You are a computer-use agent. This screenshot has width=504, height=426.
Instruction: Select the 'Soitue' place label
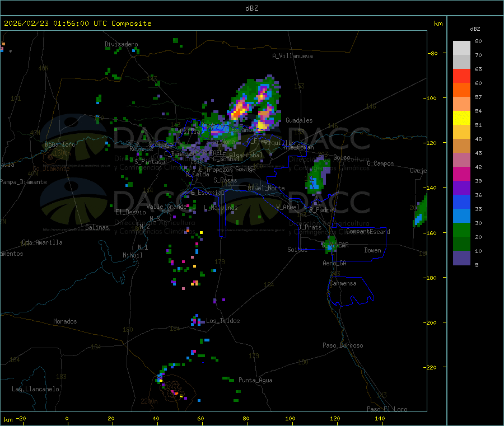coord(297,250)
